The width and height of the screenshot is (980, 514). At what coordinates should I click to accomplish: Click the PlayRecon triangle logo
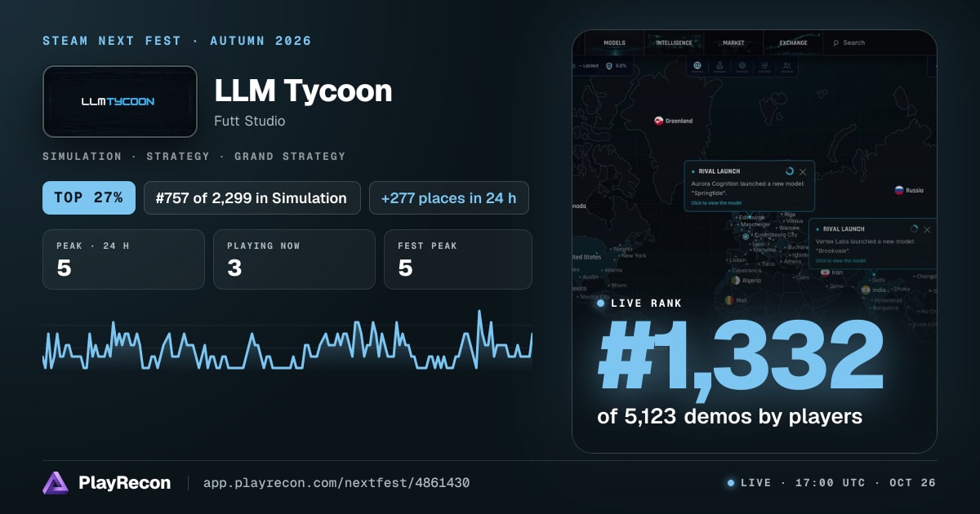pyautogui.click(x=56, y=483)
